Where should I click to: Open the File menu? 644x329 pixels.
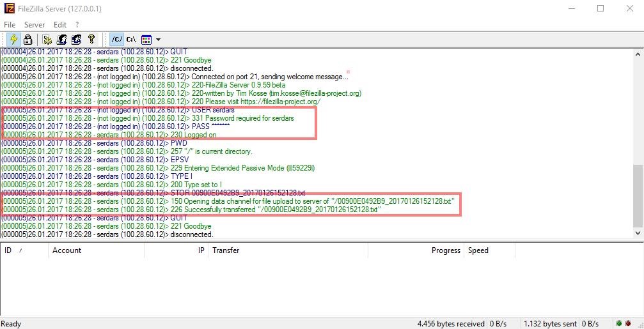(10, 24)
